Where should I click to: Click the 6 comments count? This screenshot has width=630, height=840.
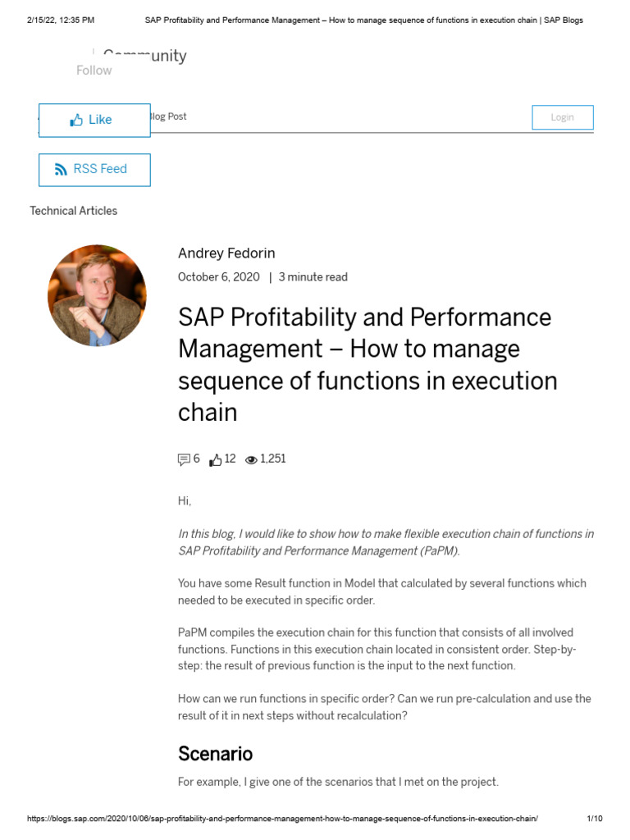click(197, 459)
